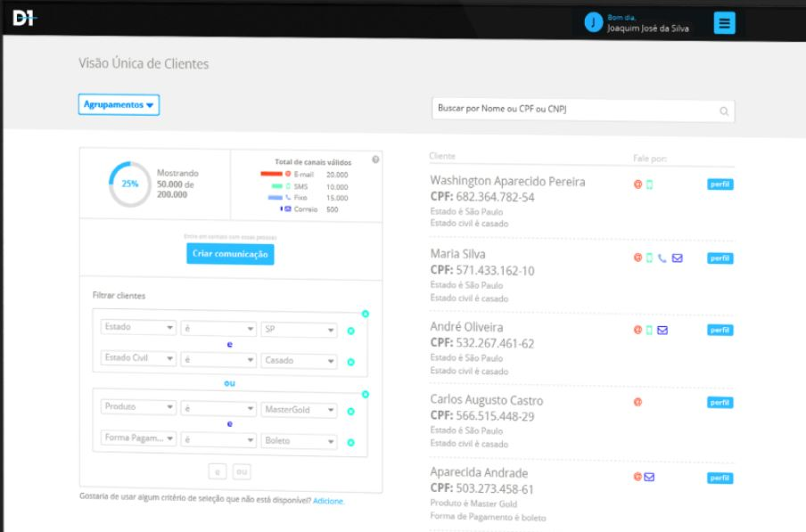
Task: Open the Boleto value dropdown
Action: point(299,440)
